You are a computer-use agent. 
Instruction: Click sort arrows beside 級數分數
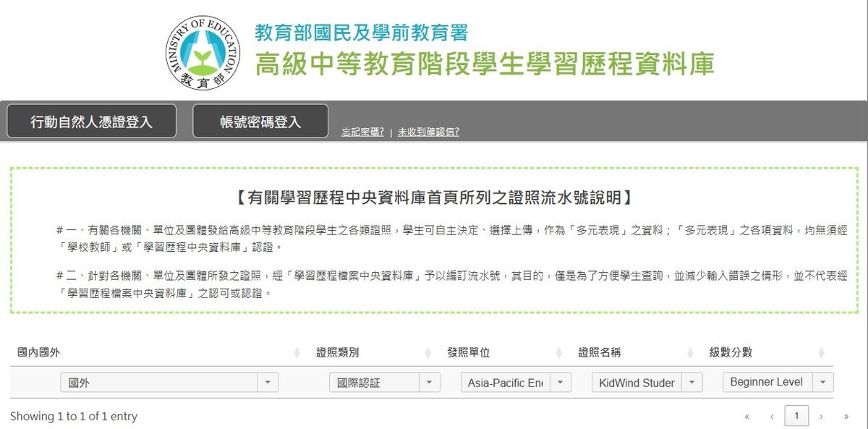[x=821, y=353]
